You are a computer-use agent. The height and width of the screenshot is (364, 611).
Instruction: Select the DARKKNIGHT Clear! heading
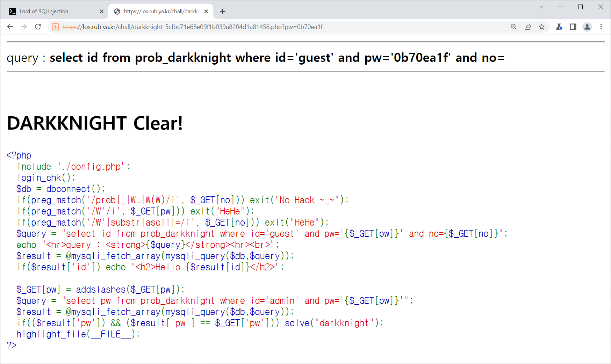95,123
